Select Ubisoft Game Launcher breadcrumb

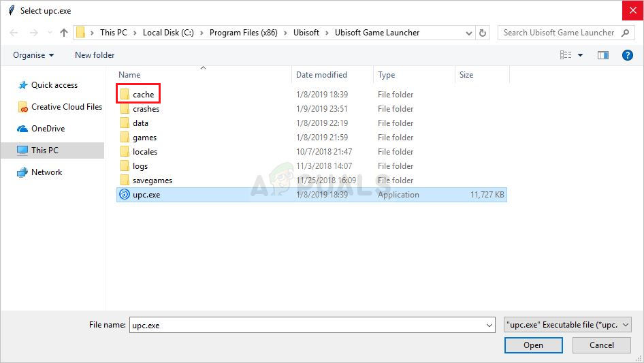(377, 33)
